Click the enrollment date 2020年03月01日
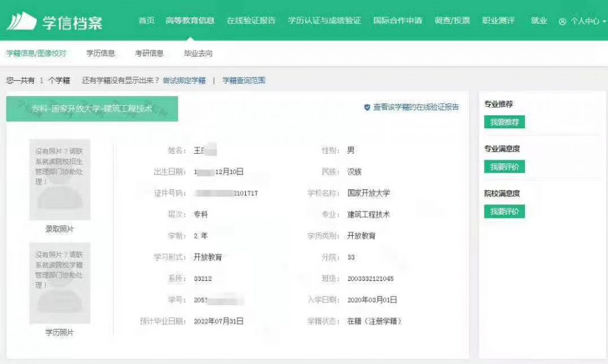608x364 pixels. click(372, 300)
